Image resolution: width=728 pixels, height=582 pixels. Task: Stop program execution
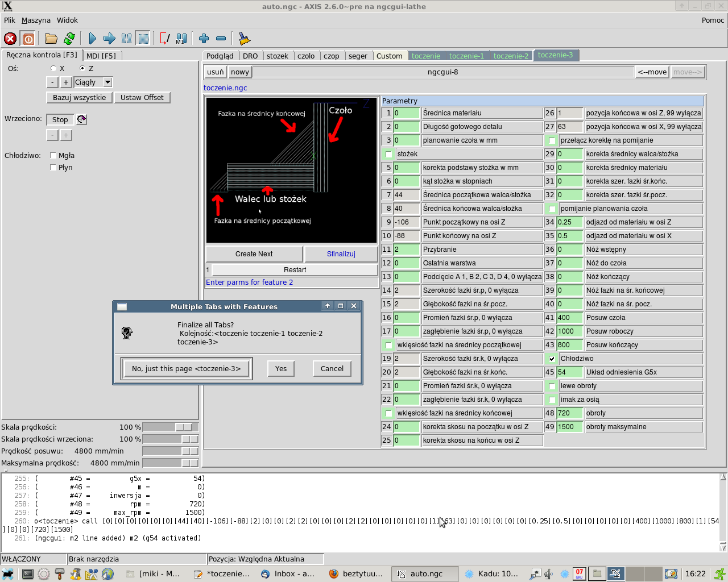point(143,39)
